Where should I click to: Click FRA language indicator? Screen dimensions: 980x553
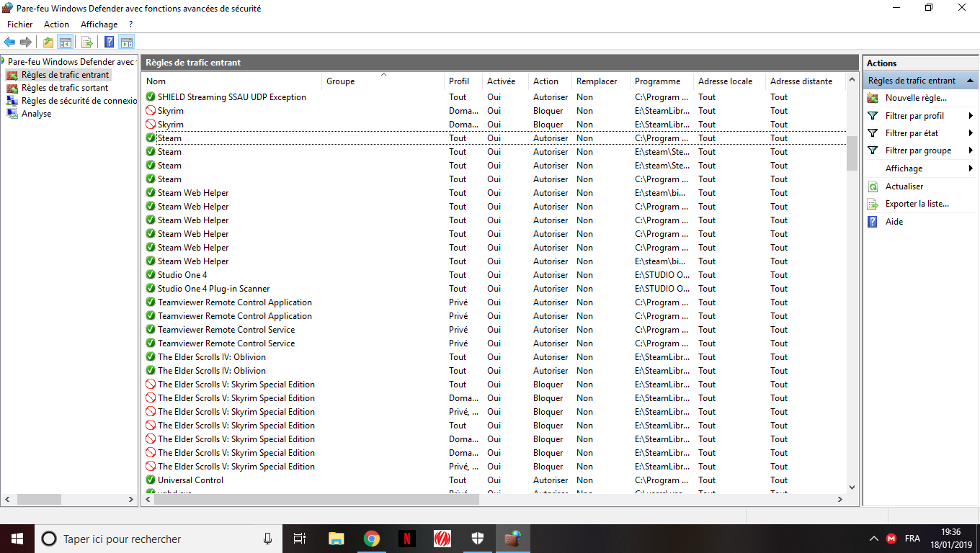[912, 539]
